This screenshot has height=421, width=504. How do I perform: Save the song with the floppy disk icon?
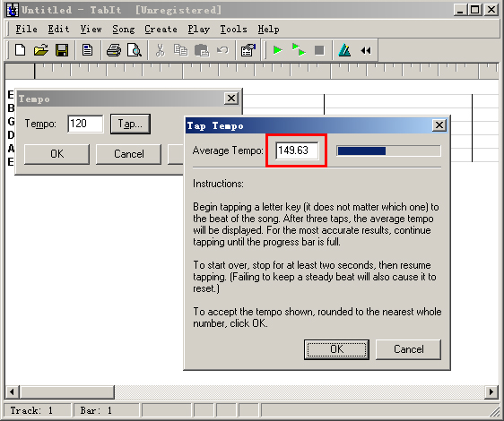pos(62,50)
